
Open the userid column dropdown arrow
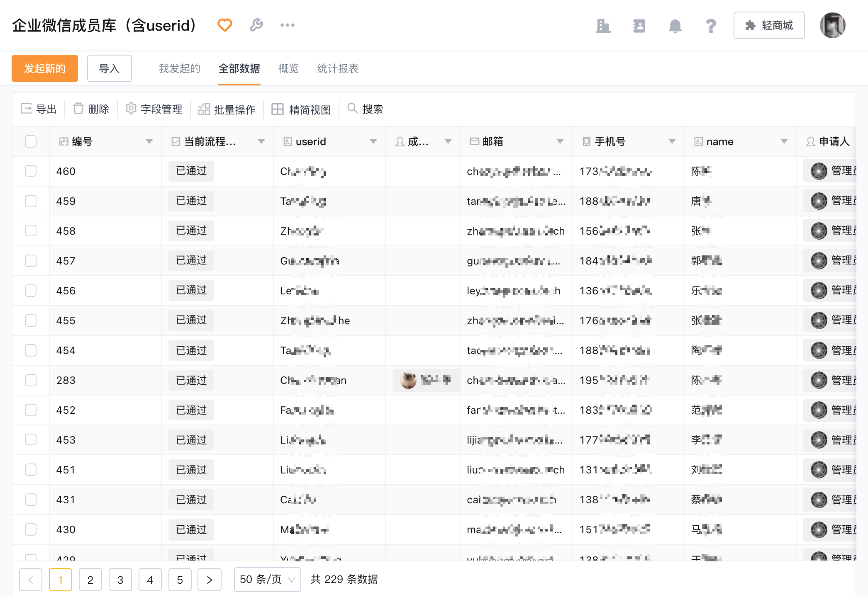(x=373, y=142)
